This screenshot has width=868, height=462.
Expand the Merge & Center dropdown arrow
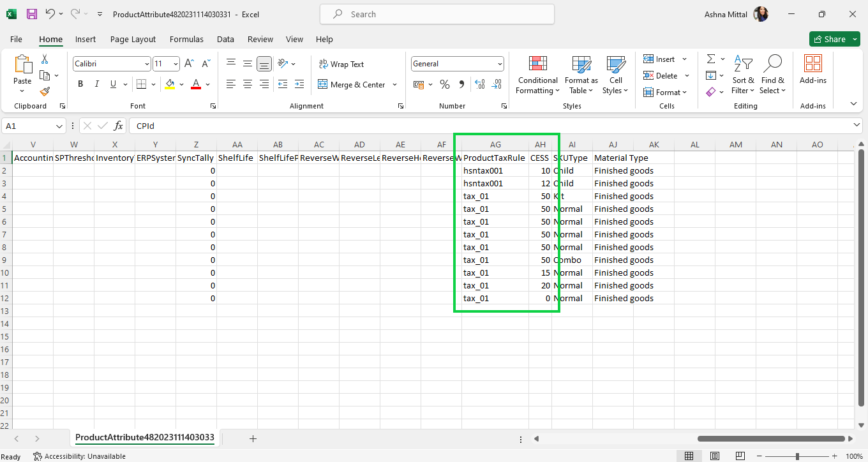click(x=394, y=84)
